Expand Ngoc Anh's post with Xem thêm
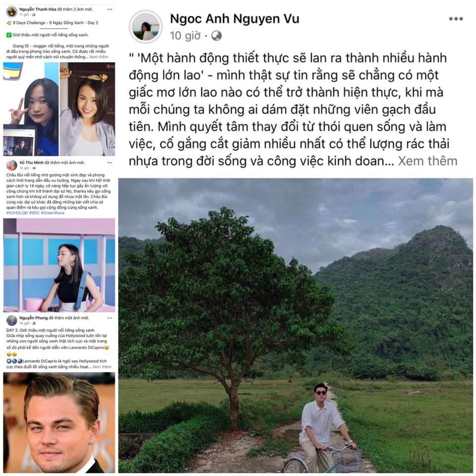The width and height of the screenshot is (476, 476). (x=427, y=161)
